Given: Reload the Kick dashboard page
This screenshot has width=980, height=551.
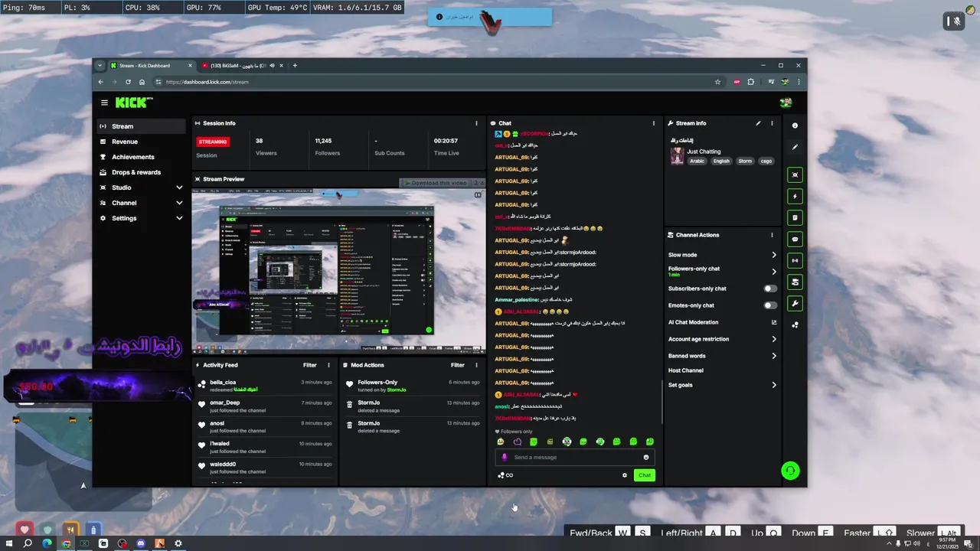Looking at the screenshot, I should coord(128,82).
